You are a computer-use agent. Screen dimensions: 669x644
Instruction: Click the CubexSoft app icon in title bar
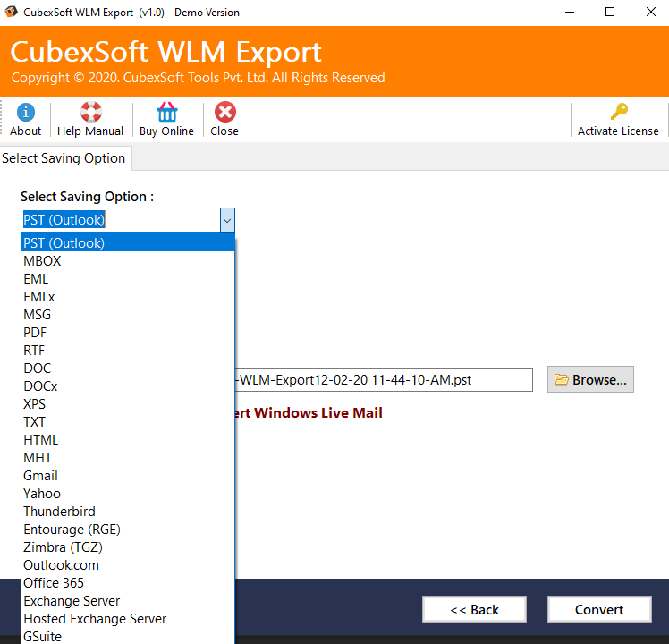12,13
